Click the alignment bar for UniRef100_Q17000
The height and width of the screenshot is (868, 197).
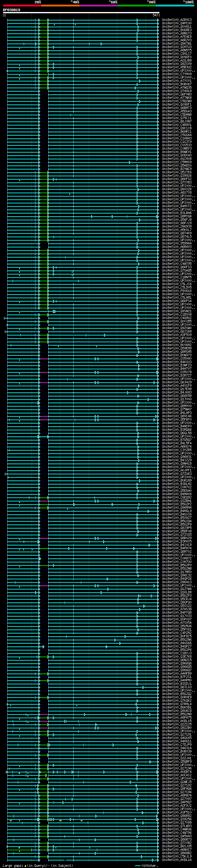pyautogui.click(x=83, y=400)
